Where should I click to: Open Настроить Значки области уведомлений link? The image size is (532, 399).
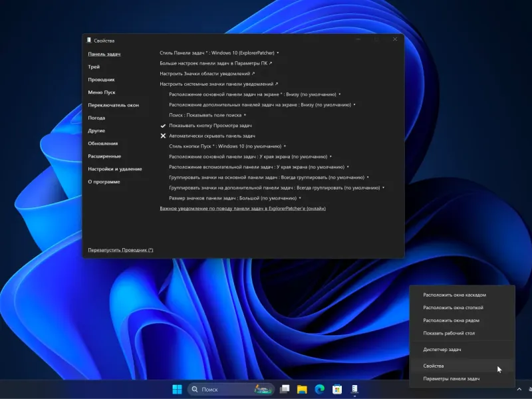click(x=207, y=74)
